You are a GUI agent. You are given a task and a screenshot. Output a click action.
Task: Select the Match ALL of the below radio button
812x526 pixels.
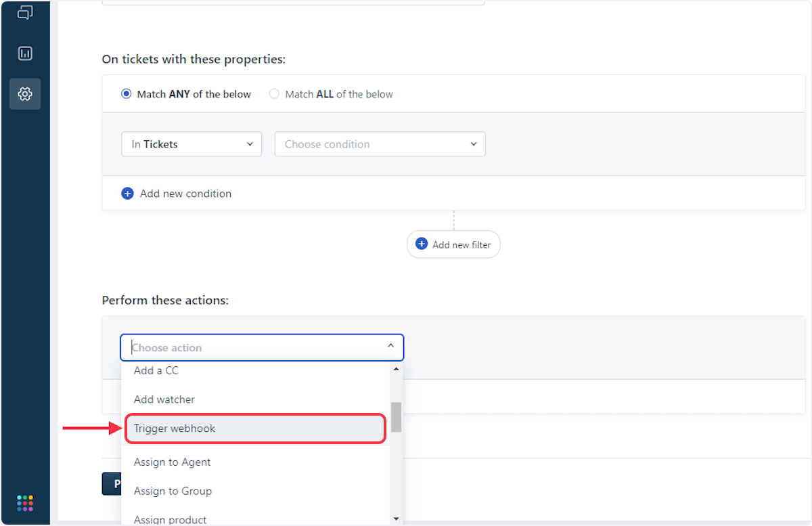coord(273,93)
